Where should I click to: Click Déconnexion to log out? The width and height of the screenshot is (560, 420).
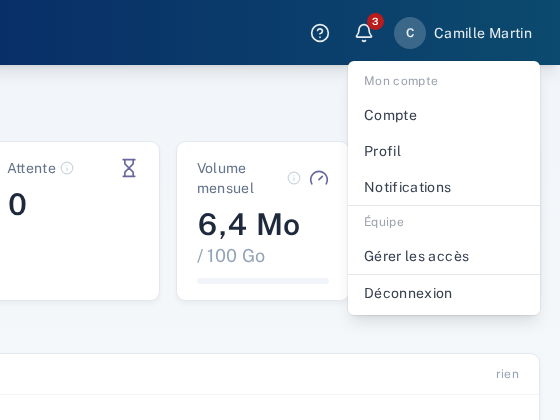click(444, 294)
